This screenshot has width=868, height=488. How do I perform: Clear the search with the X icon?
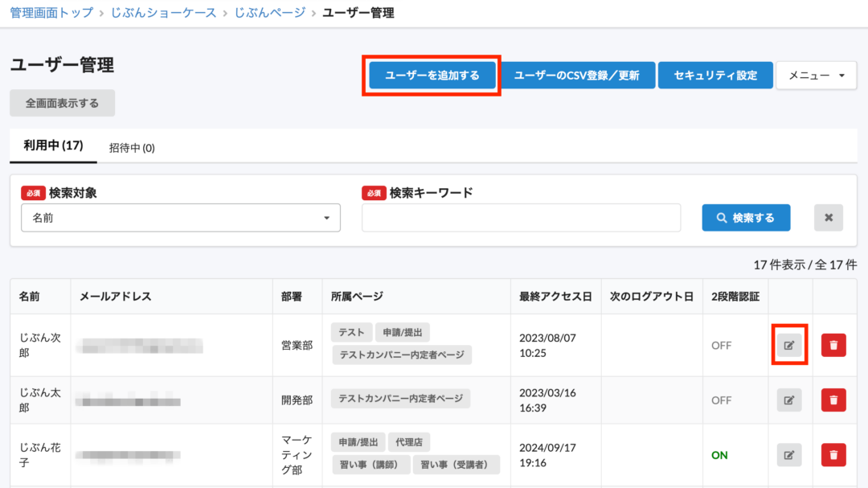click(829, 217)
